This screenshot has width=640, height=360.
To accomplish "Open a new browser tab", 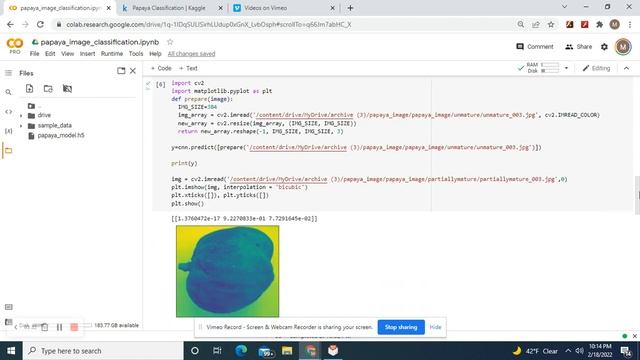I will point(350,8).
